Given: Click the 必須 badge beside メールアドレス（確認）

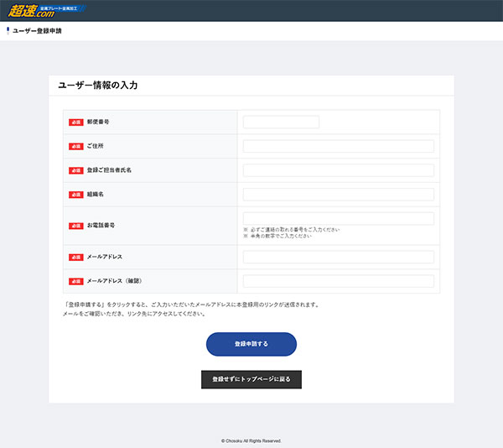Looking at the screenshot, I should coord(75,281).
